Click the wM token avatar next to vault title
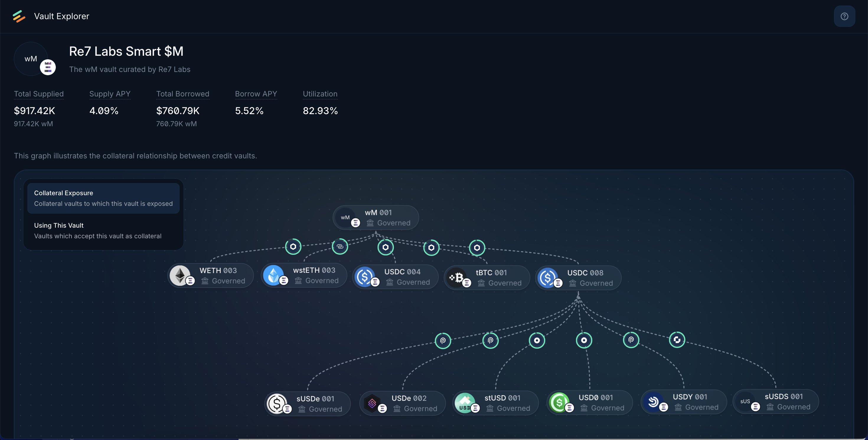Image resolution: width=868 pixels, height=440 pixels. (x=31, y=59)
